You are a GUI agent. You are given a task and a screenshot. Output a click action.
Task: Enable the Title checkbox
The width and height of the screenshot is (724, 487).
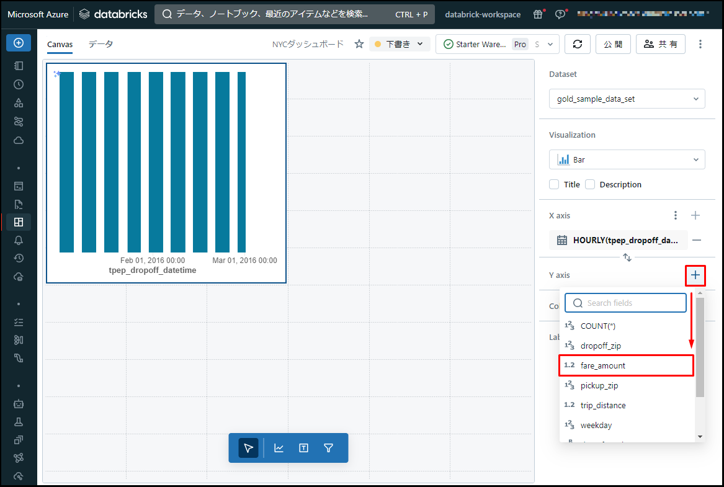coord(555,184)
